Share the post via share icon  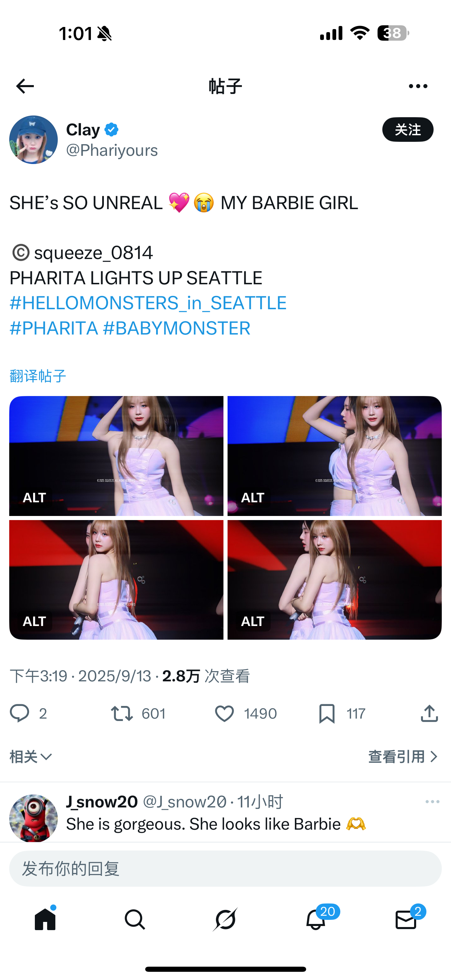[x=429, y=713]
